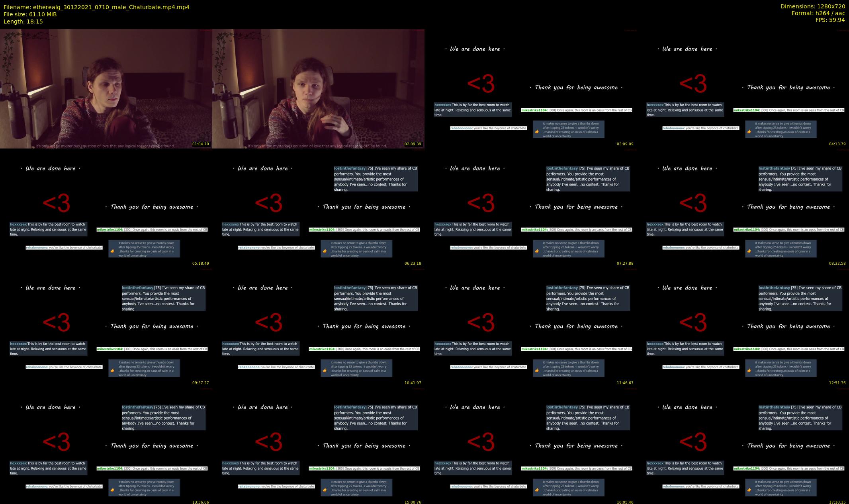This screenshot has width=849, height=504.
Task: Click the rehabnonono username in the 11:46.67 frame
Action: pyautogui.click(x=461, y=367)
